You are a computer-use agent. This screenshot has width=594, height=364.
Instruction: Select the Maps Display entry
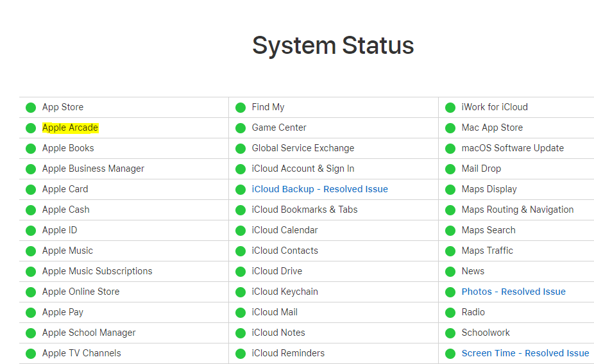pos(489,189)
